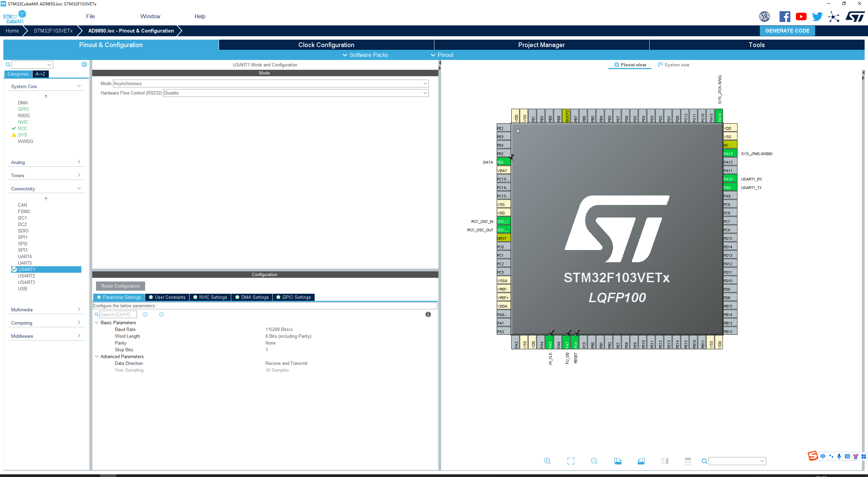
Task: Switch to the A->Z sorting tab
Action: 40,74
